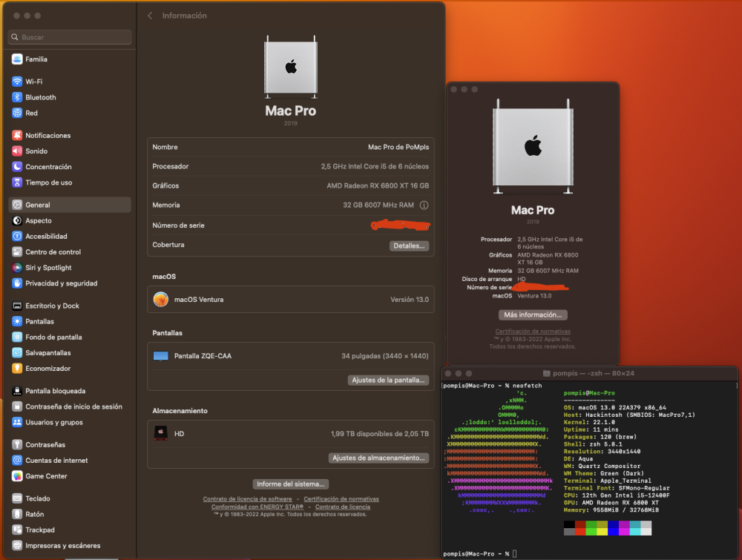Select Salvapantallas icon in sidebar
Image resolution: width=742 pixels, height=560 pixels.
point(17,352)
